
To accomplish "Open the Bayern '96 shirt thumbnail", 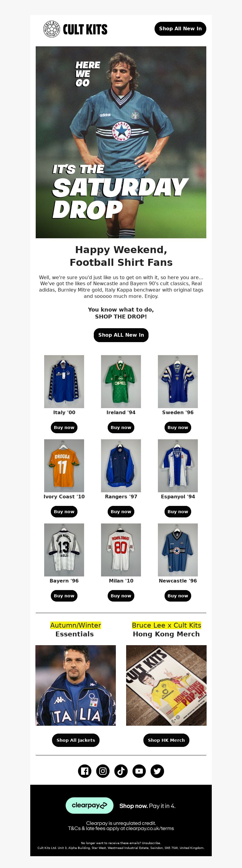I will point(64,550).
